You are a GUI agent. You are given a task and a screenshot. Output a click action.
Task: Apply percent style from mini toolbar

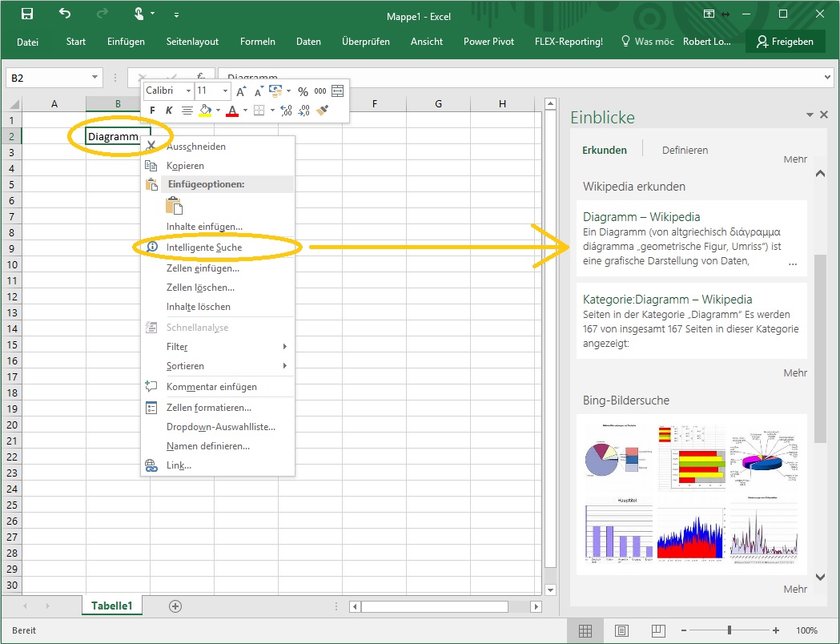click(x=303, y=91)
